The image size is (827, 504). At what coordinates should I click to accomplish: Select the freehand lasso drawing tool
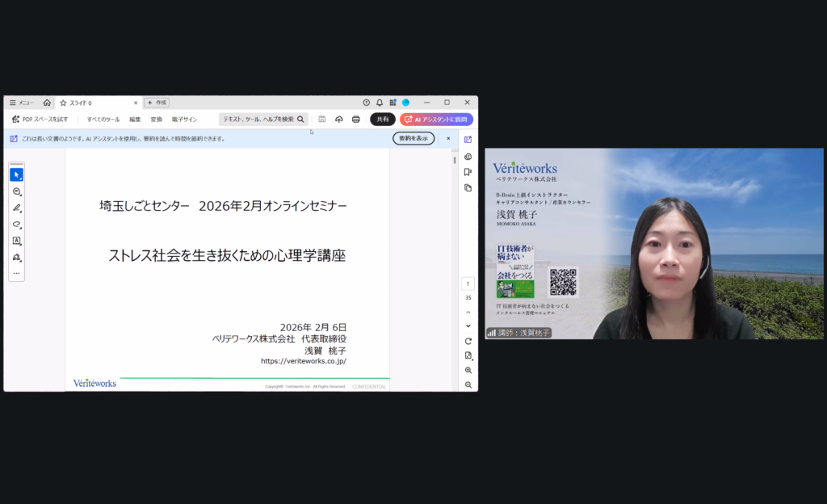coord(16,225)
